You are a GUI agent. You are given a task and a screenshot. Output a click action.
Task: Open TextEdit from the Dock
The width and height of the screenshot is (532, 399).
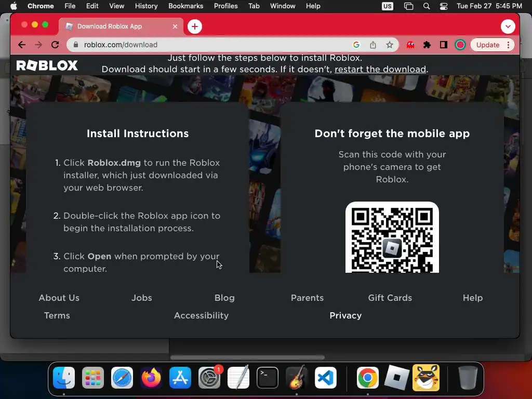pos(238,377)
